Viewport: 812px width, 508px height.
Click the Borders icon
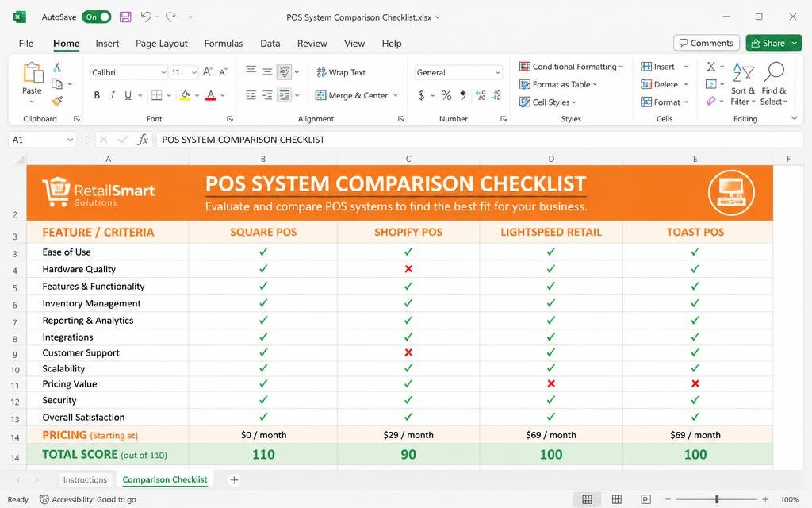point(156,95)
